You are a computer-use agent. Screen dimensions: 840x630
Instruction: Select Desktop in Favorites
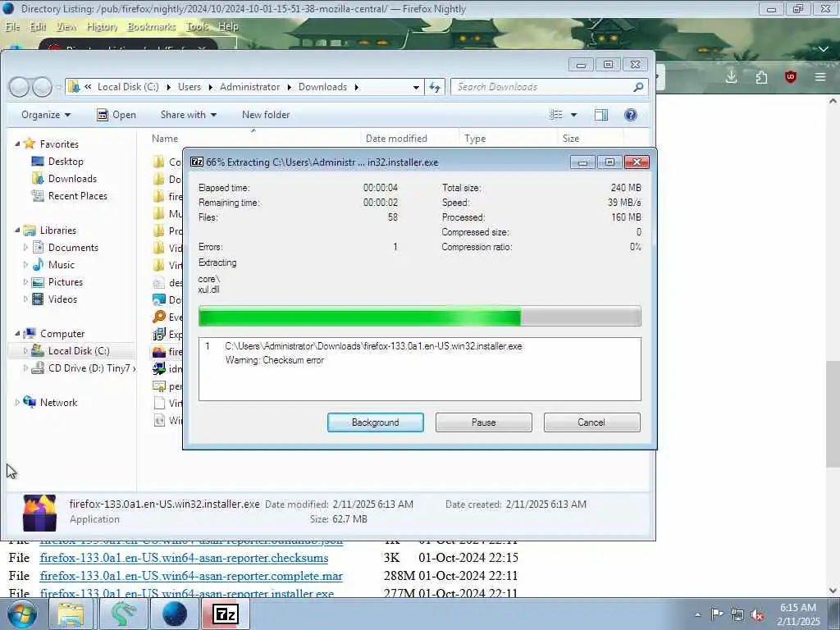pyautogui.click(x=57, y=162)
